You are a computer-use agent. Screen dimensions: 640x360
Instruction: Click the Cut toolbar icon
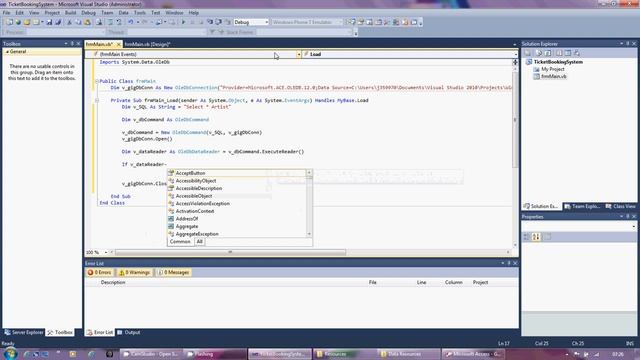coord(69,22)
